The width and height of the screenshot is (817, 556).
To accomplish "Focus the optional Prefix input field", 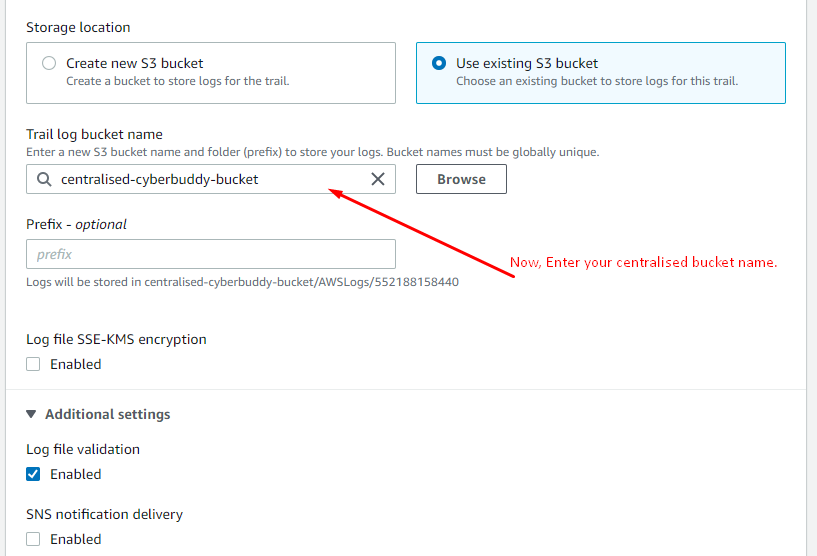I will coord(211,254).
